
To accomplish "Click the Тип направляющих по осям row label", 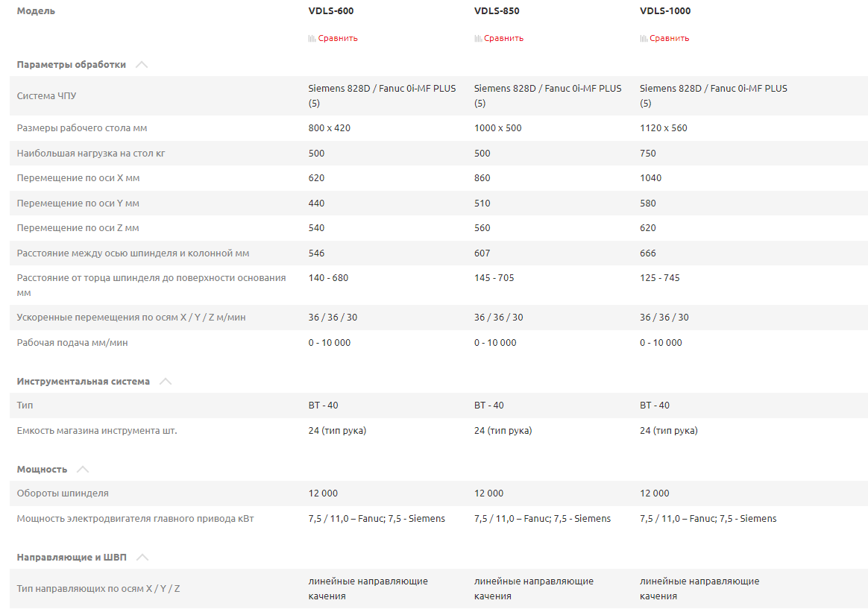I will 98,589.
